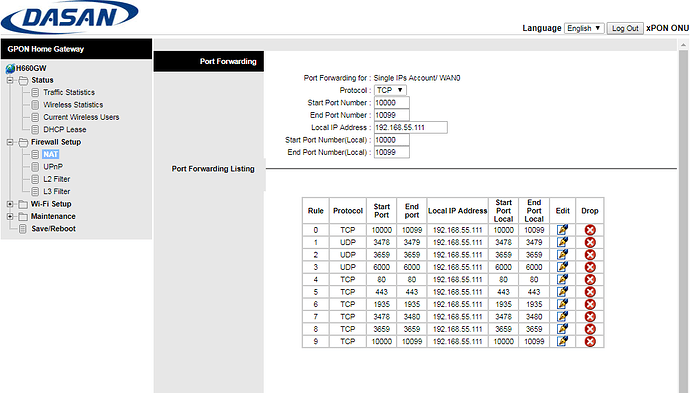Viewport: 690px width, 393px height.
Task: Click the Firewall Setup folder label
Action: point(56,142)
